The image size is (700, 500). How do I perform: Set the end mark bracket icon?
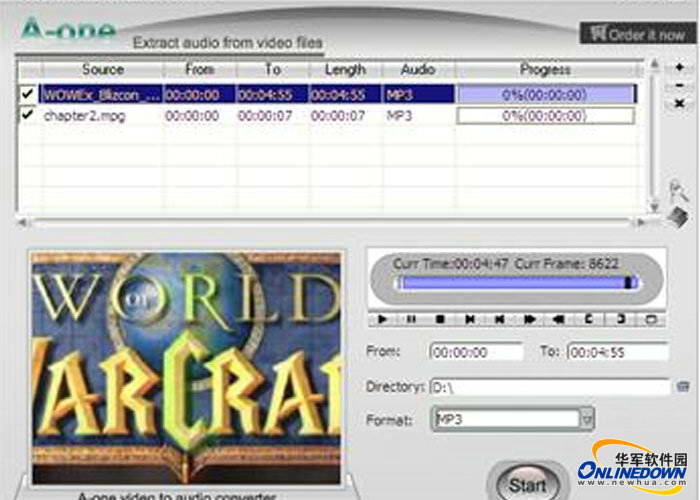pos(620,319)
